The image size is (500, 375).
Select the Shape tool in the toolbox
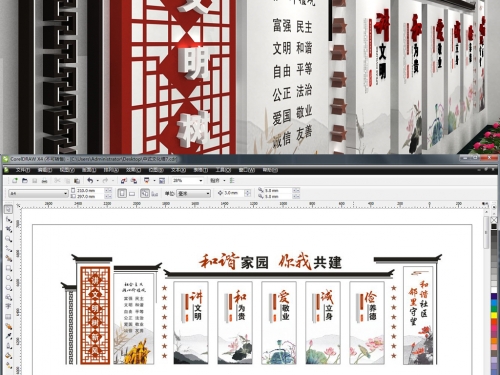(x=8, y=220)
